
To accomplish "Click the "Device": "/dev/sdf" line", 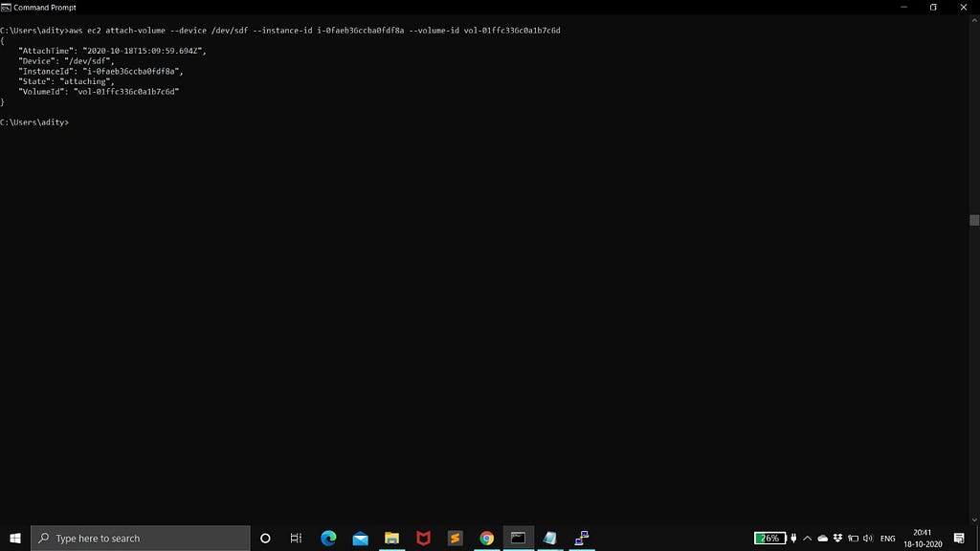I will point(66,61).
